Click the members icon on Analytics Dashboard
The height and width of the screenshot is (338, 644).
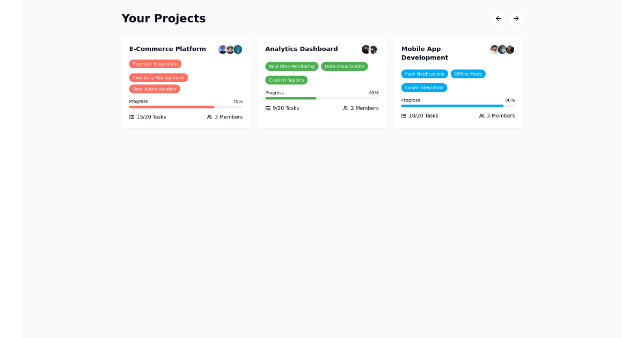[345, 108]
